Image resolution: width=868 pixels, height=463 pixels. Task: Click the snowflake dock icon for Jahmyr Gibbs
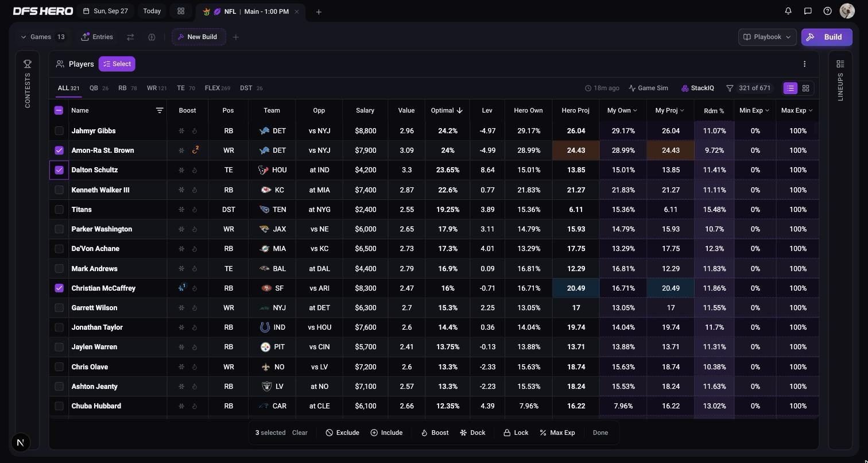181,131
